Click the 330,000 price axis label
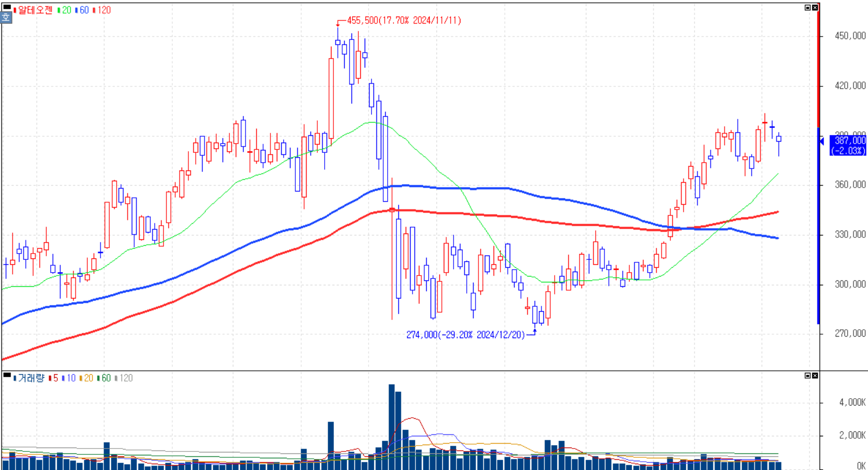Image resolution: width=868 pixels, height=470 pixels. coord(850,235)
